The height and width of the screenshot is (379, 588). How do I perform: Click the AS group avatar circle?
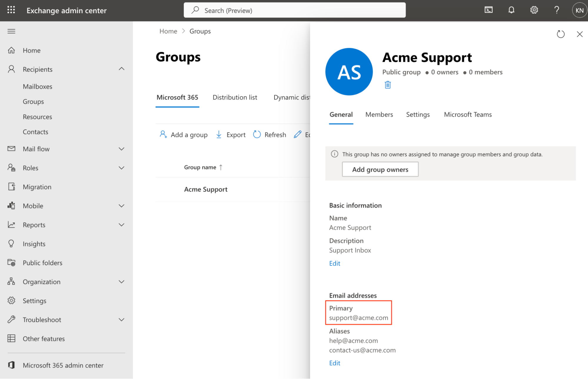349,72
